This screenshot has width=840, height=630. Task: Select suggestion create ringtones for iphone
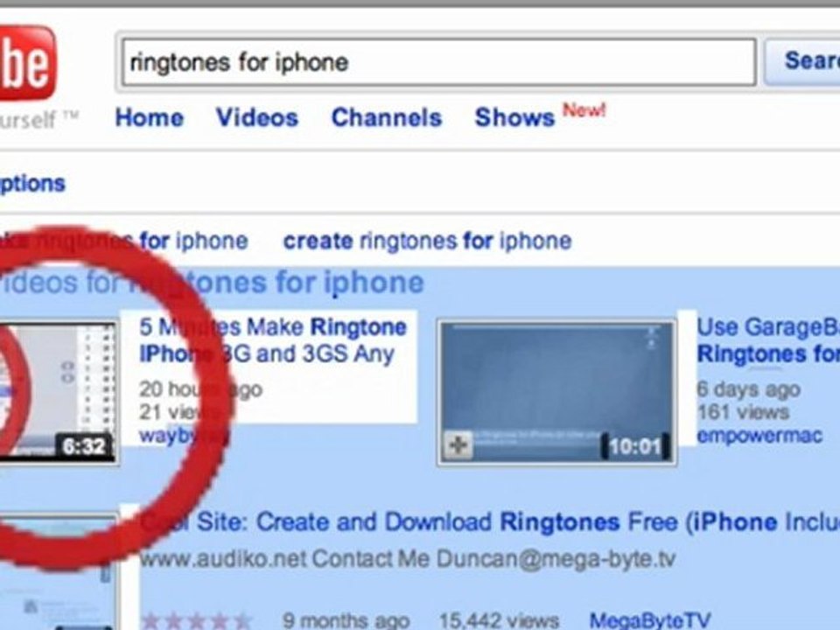click(428, 241)
